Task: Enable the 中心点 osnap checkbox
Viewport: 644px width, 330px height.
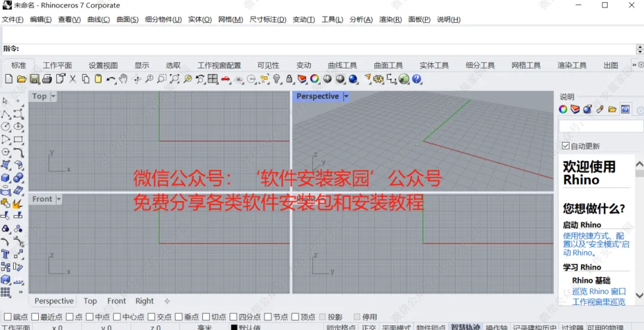Action: [117, 317]
